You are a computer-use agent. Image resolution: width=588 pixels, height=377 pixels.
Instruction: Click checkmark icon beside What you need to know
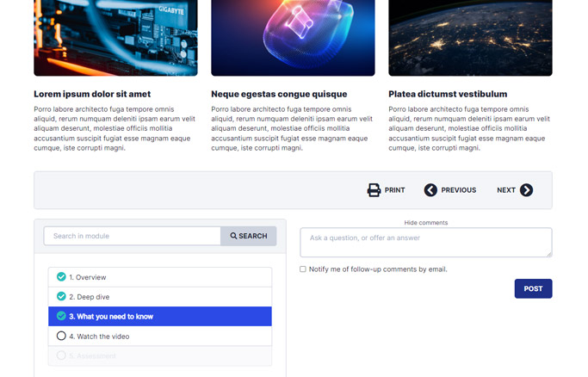pos(61,317)
